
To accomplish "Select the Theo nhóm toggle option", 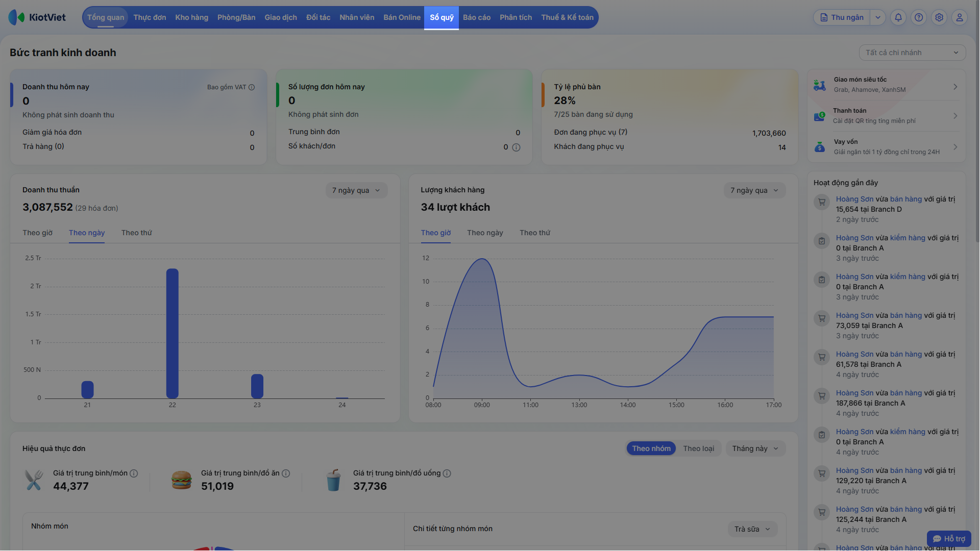I will [x=651, y=448].
